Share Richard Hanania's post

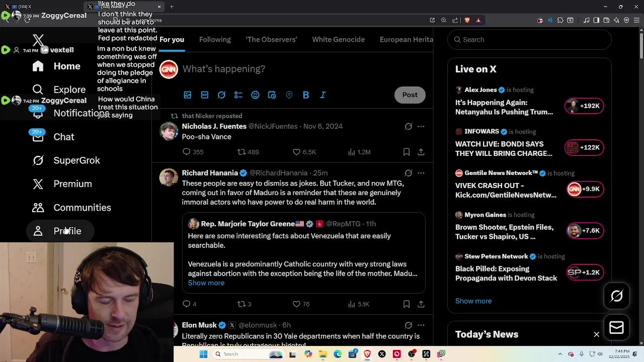pos(421,304)
